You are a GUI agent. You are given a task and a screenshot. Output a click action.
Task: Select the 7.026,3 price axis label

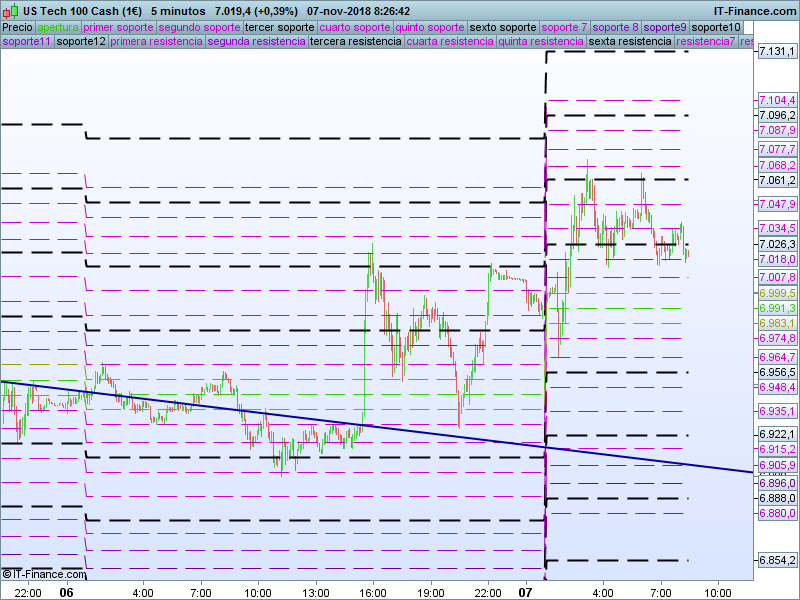[777, 244]
